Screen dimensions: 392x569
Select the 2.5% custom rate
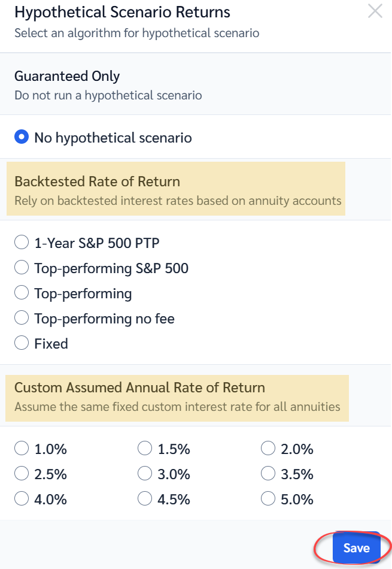[22, 474]
